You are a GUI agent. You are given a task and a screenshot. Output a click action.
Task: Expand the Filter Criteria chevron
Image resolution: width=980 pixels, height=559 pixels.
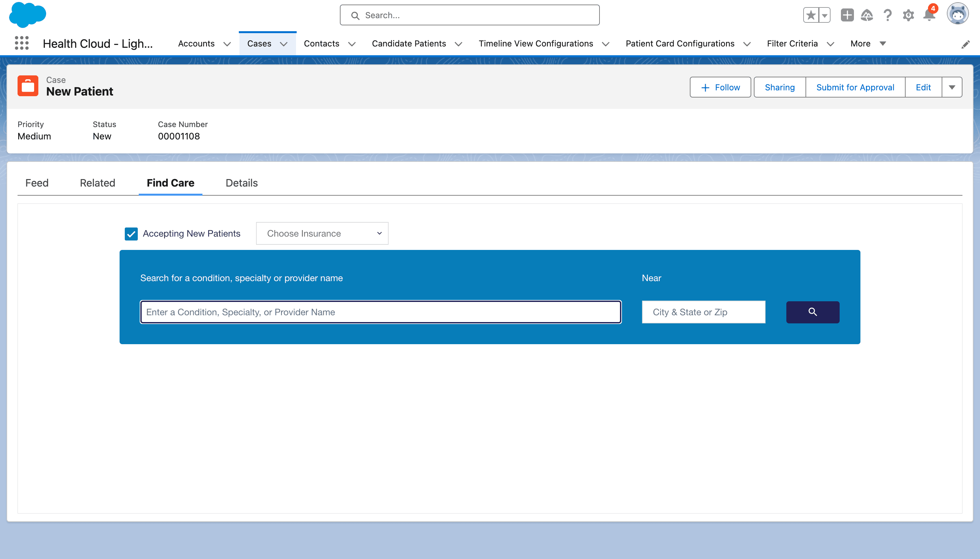pos(830,44)
